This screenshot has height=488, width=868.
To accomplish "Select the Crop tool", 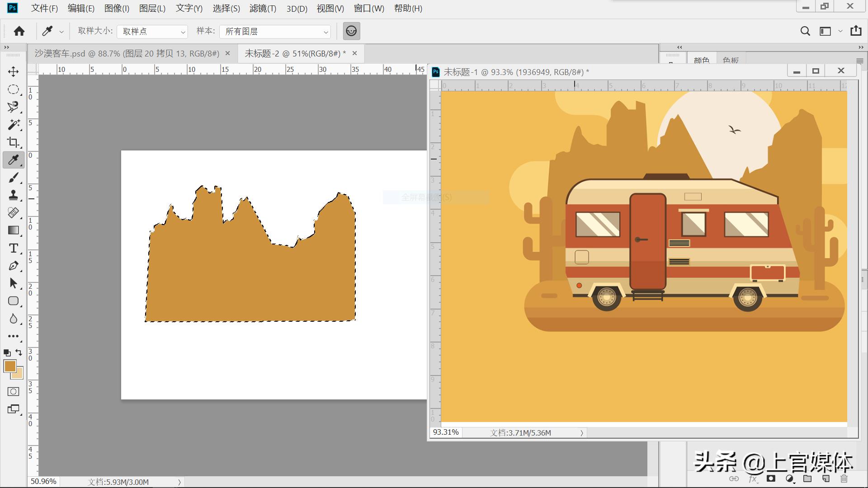I will (x=13, y=142).
